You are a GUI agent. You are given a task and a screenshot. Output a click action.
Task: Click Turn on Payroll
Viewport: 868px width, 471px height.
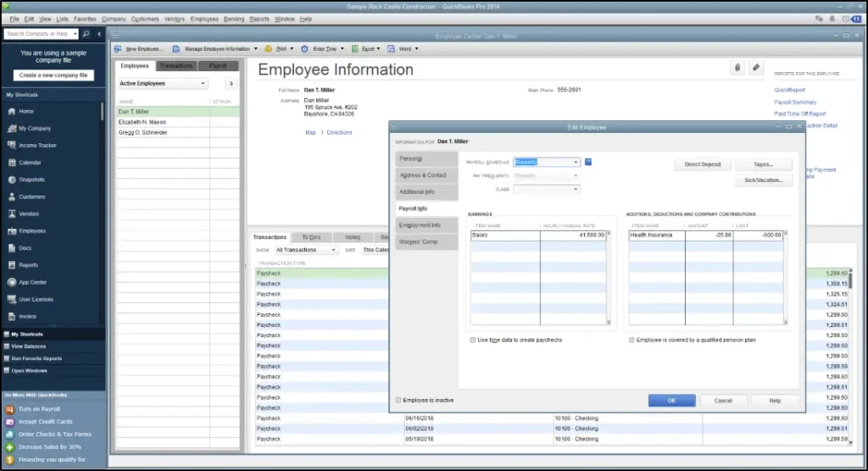point(39,409)
